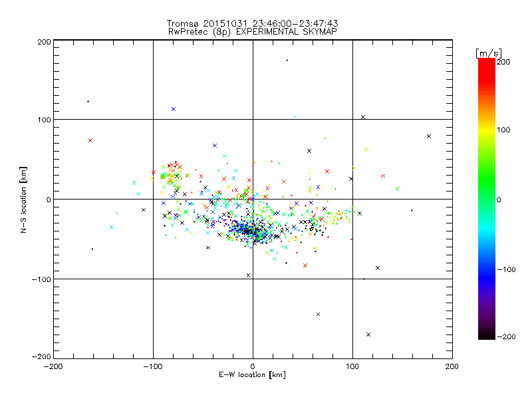Click the colorbar tick label '0' beside green
This screenshot has height=399, width=532.
click(499, 199)
